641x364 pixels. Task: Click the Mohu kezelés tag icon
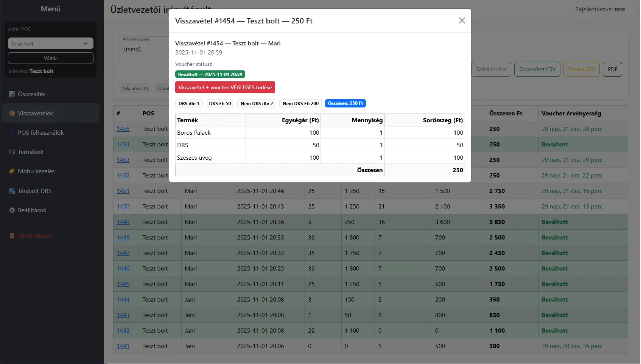coord(12,171)
